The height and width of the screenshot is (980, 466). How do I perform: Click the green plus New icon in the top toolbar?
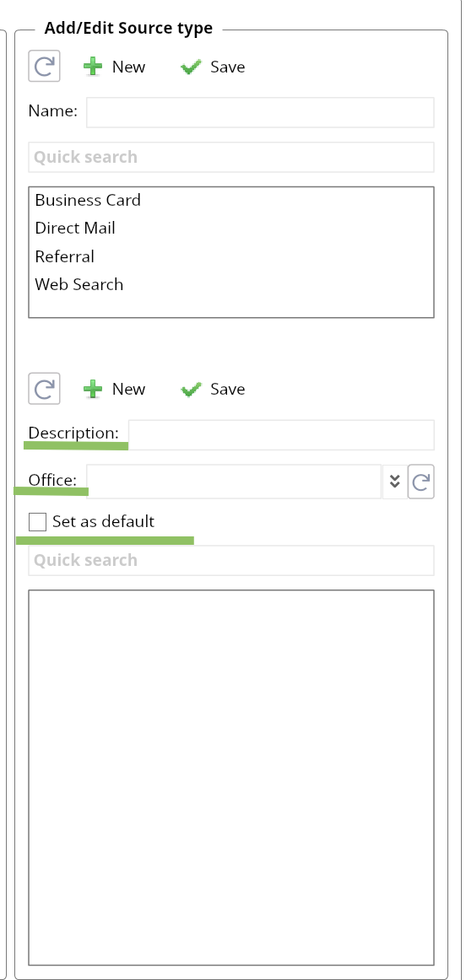tap(93, 67)
